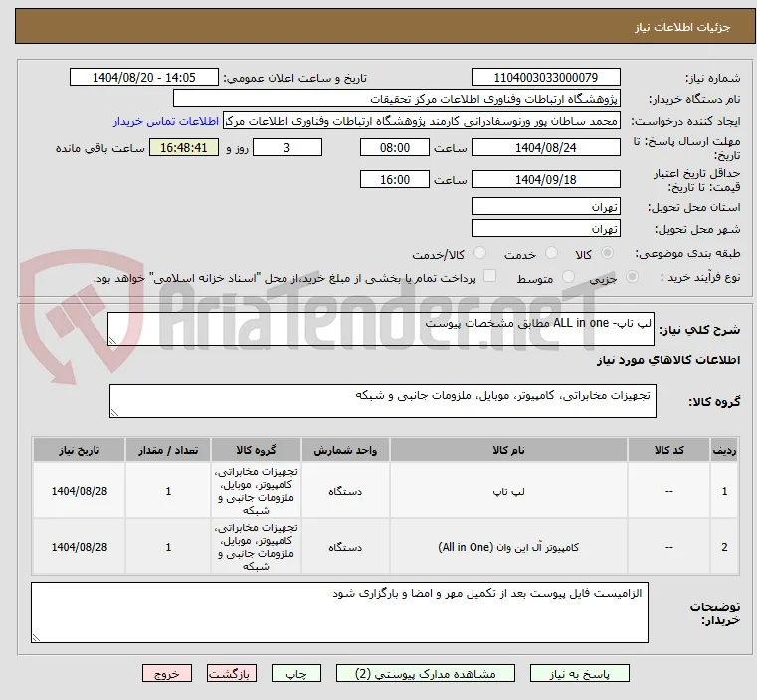This screenshot has width=757, height=700.
Task: Click the خروج exit button
Action: [167, 673]
